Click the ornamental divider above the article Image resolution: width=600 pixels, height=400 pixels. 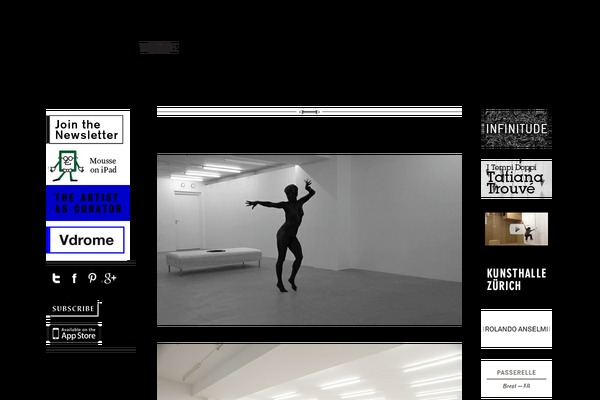(x=309, y=112)
